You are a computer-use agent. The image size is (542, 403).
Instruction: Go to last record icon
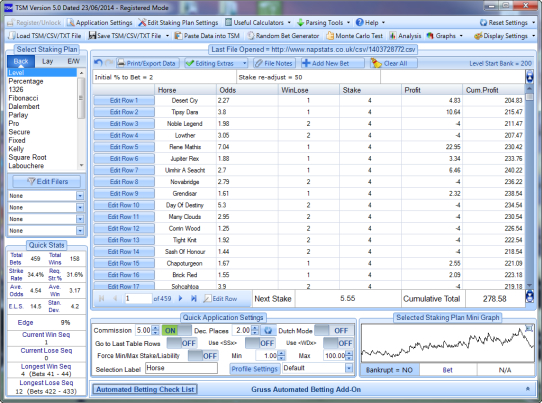click(x=194, y=299)
